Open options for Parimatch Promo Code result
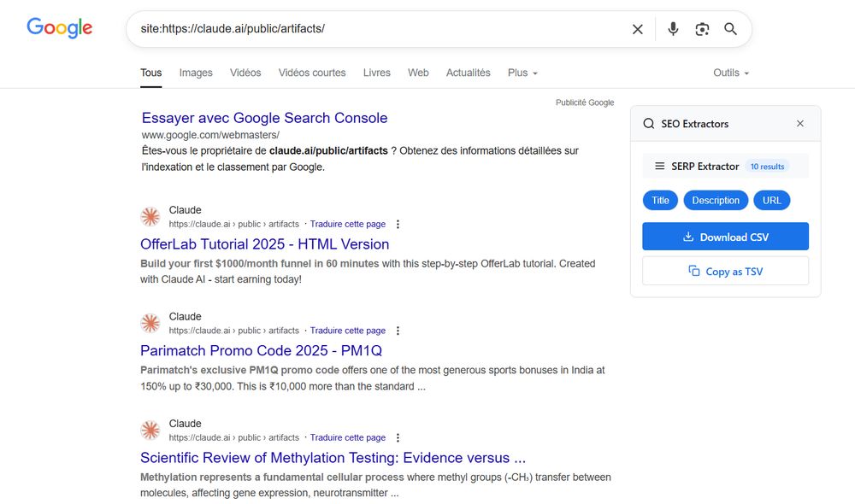This screenshot has height=504, width=855. 398,331
